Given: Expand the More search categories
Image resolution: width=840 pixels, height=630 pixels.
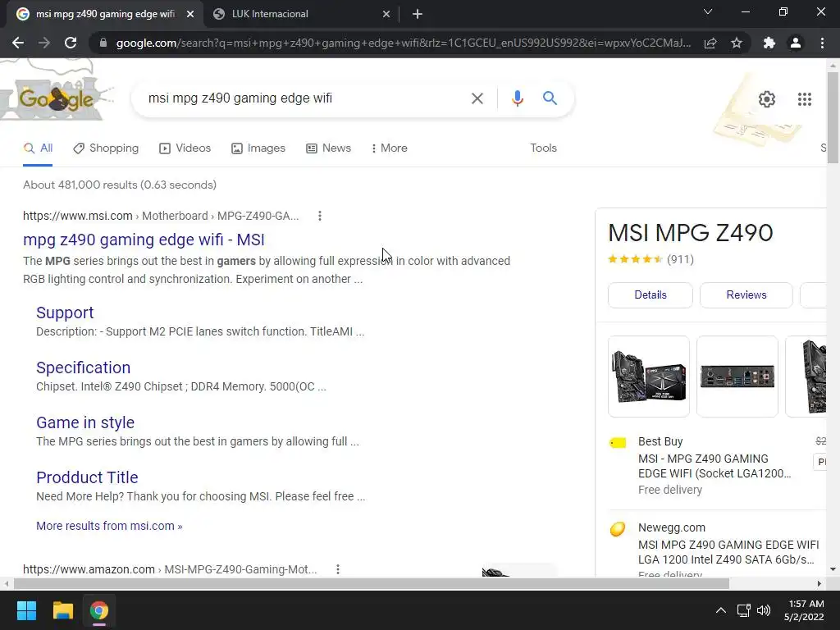Looking at the screenshot, I should pyautogui.click(x=390, y=148).
